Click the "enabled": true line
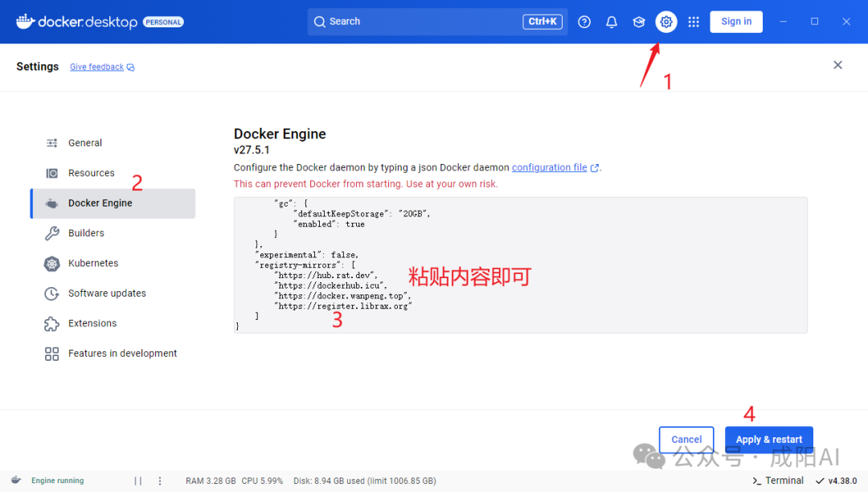 click(330, 224)
